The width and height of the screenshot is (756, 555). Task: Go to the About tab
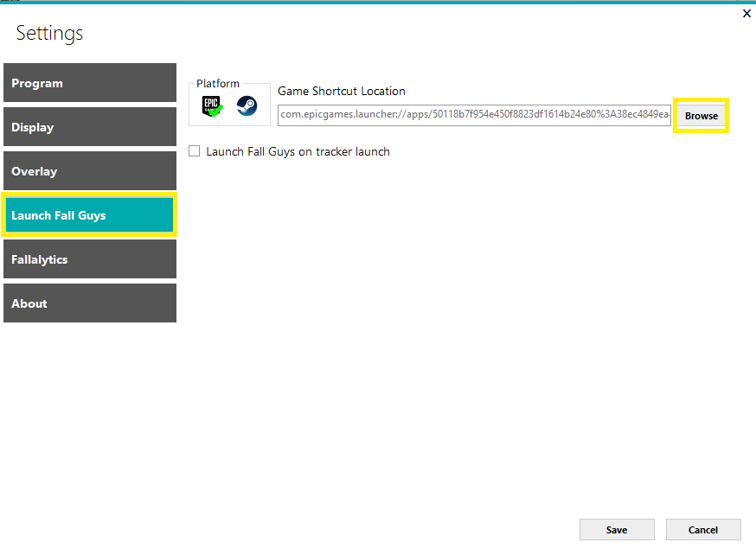coord(90,303)
